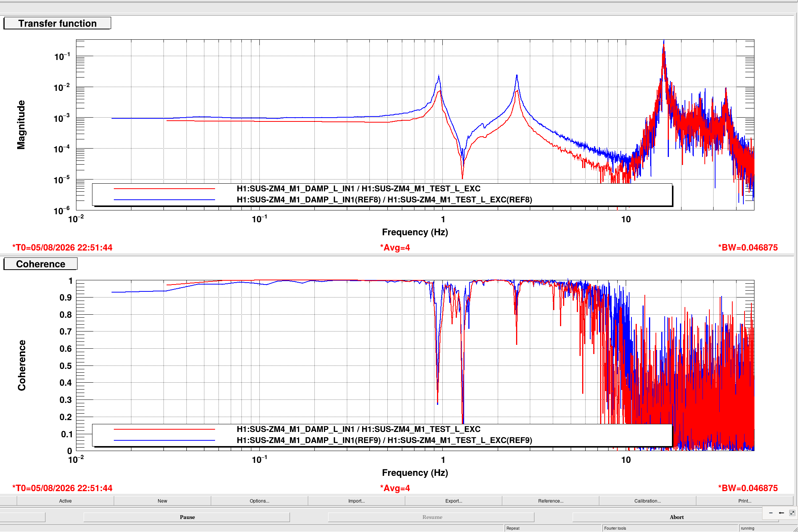This screenshot has height=532, width=798.
Task: Click the New plot button
Action: (x=162, y=501)
